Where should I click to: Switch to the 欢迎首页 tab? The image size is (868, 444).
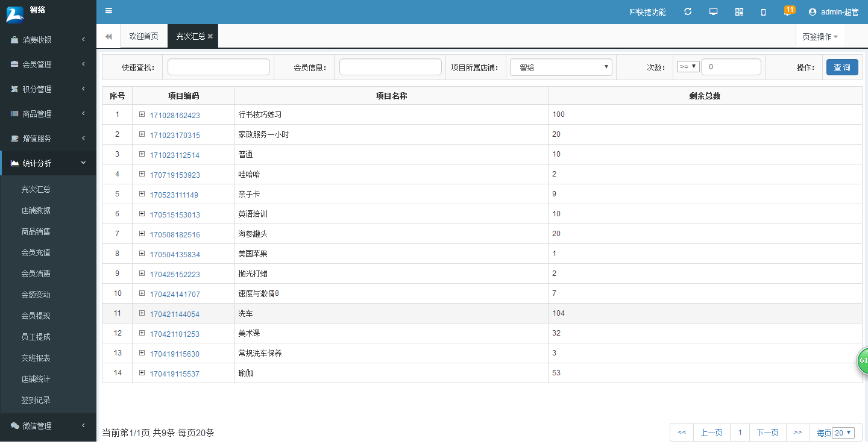143,36
